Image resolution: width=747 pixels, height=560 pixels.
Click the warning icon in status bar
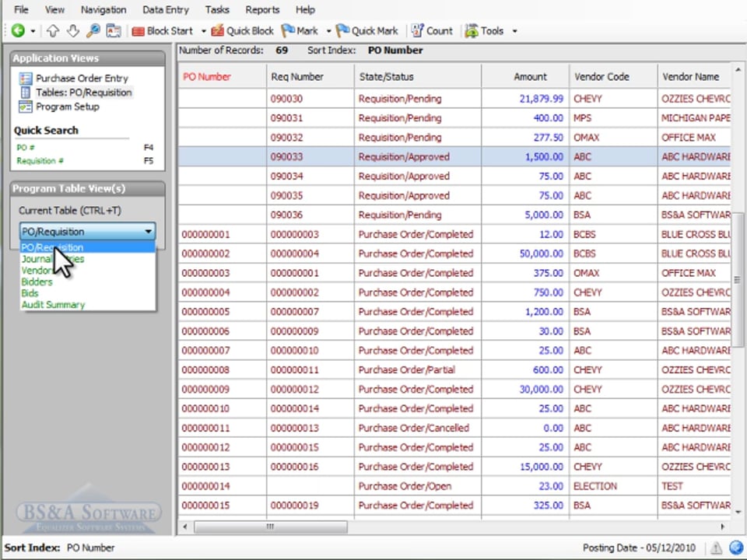click(x=716, y=548)
